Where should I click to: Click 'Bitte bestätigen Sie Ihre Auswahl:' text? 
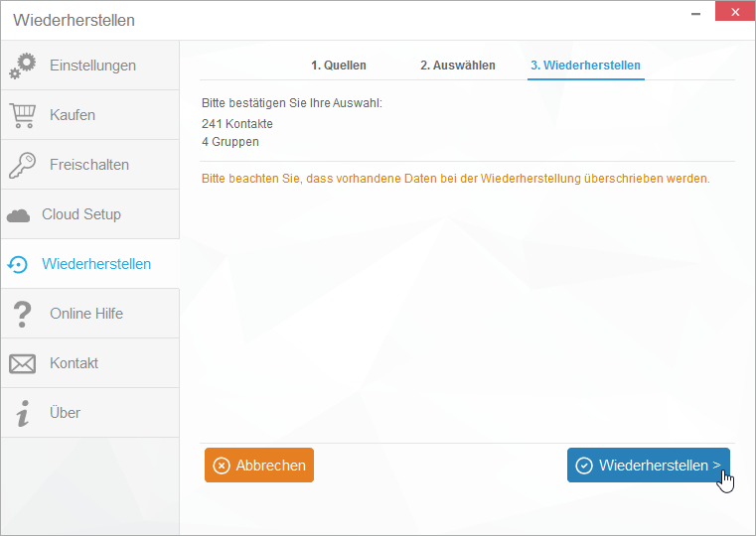292,103
